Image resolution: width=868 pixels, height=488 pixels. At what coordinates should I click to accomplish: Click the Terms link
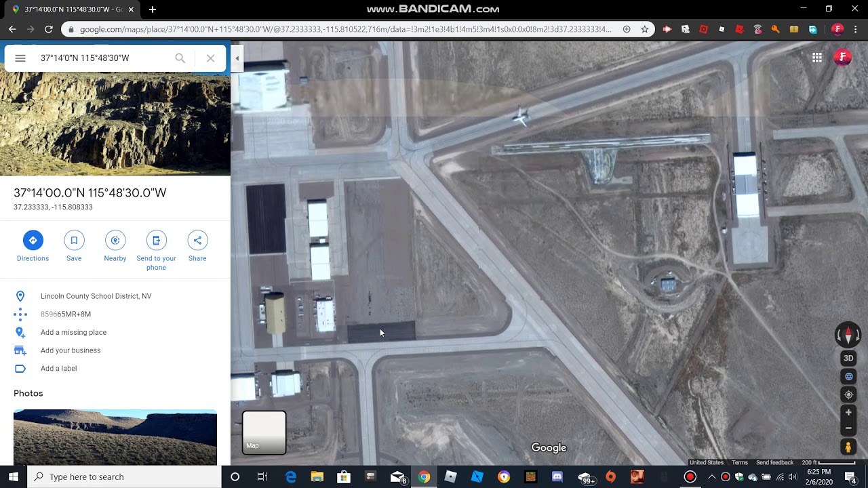click(x=740, y=462)
